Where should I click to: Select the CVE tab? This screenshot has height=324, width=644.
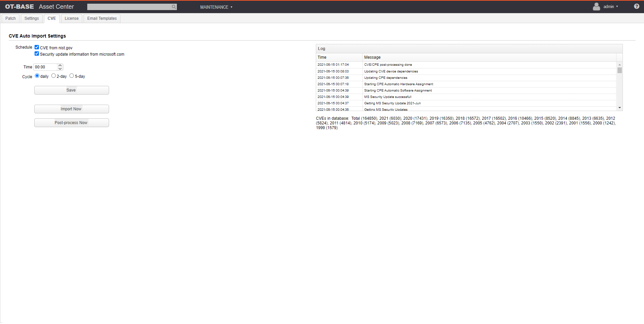[x=52, y=18]
